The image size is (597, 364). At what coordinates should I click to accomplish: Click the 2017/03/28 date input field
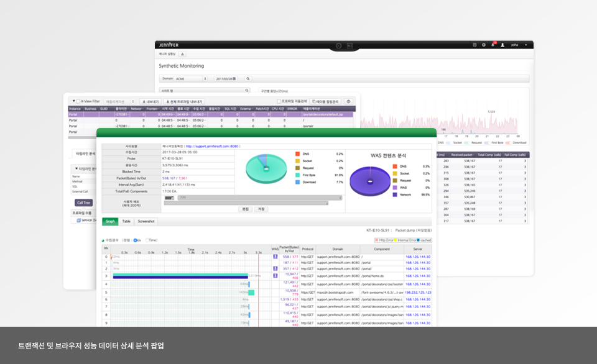point(227,79)
